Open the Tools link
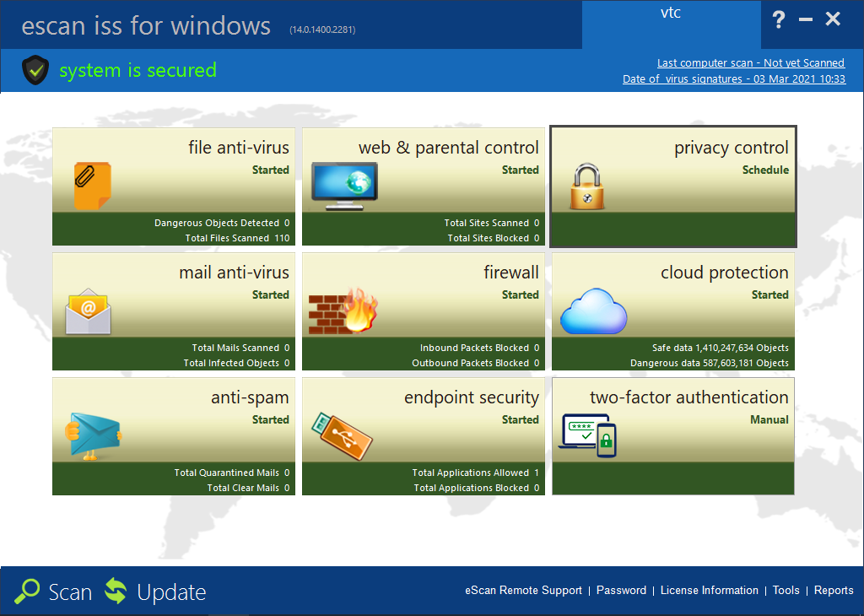Viewport: 864px width, 616px height. 786,591
